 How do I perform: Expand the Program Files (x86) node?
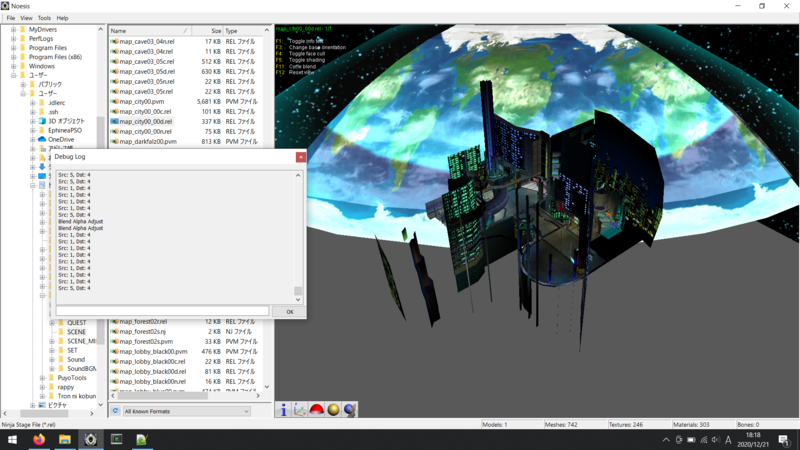pyautogui.click(x=14, y=57)
